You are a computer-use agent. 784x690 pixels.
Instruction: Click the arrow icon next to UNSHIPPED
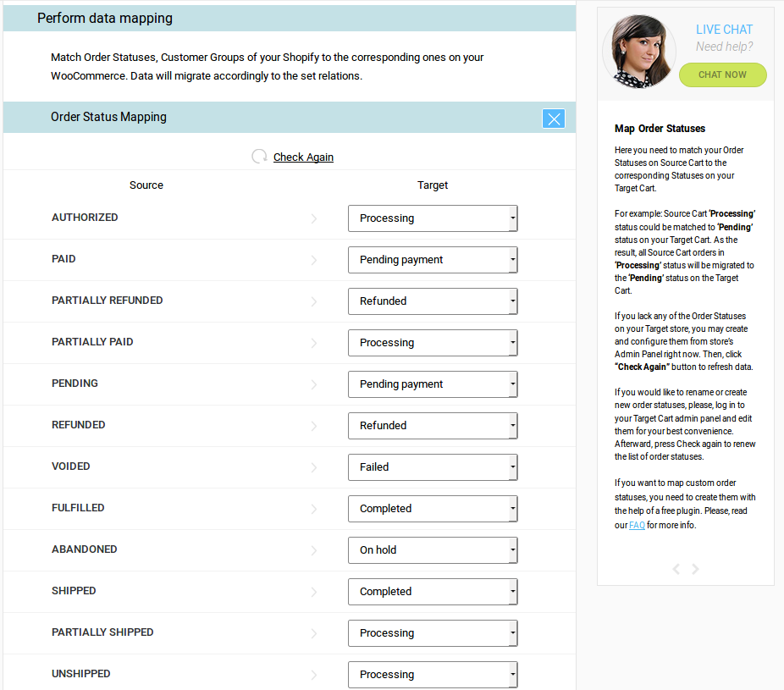pos(314,675)
